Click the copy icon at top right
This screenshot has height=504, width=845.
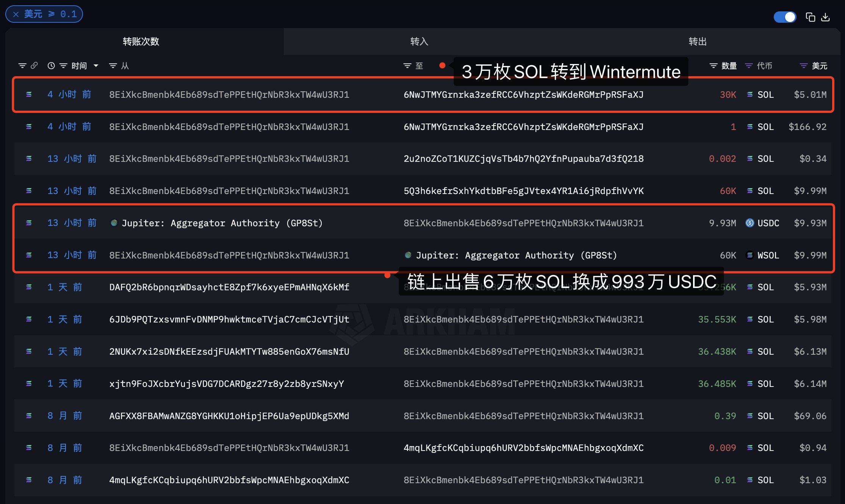[810, 17]
